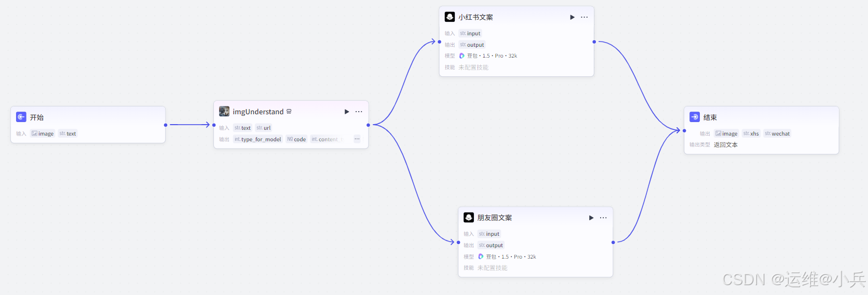This screenshot has width=868, height=295.
Task: Click the image tag label in 结束 node
Action: pyautogui.click(x=730, y=133)
